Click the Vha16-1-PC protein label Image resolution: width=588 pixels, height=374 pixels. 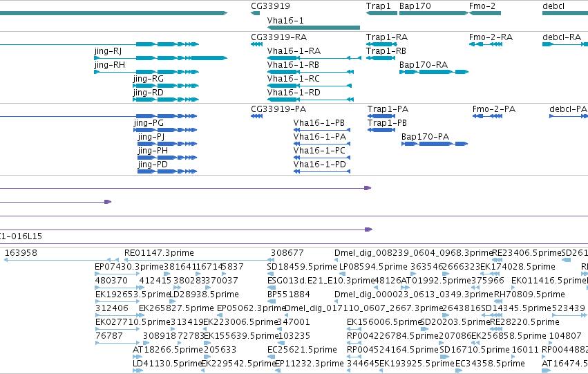tap(319, 151)
